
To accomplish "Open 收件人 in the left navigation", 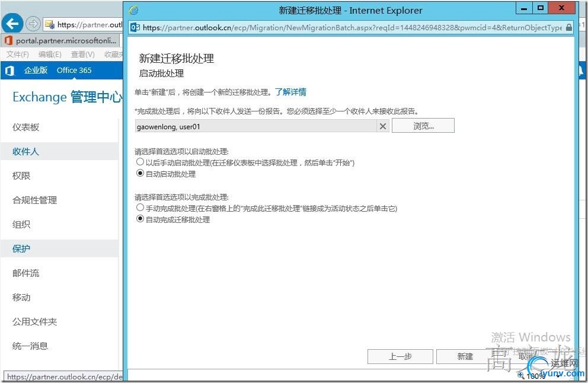I will click(25, 152).
